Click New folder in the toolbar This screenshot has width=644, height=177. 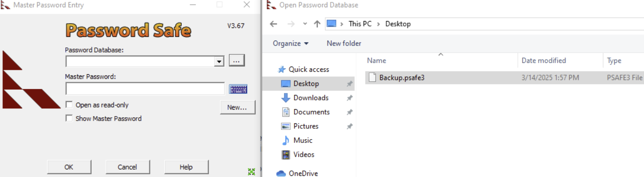(x=344, y=43)
